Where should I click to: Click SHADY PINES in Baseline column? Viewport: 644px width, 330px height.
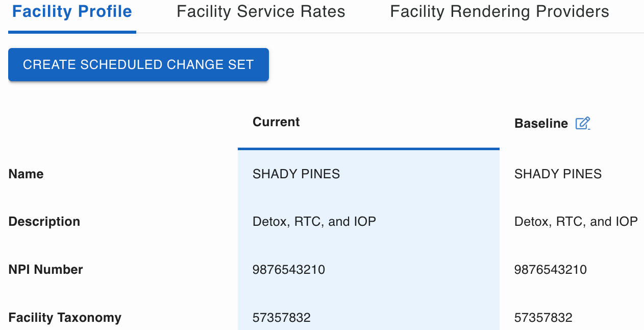pos(558,174)
